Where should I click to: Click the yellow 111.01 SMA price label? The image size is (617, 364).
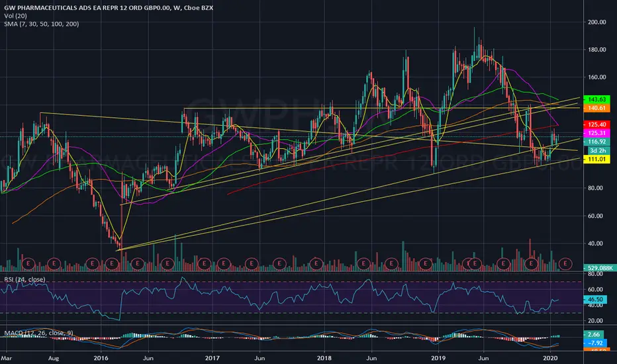pos(596,159)
